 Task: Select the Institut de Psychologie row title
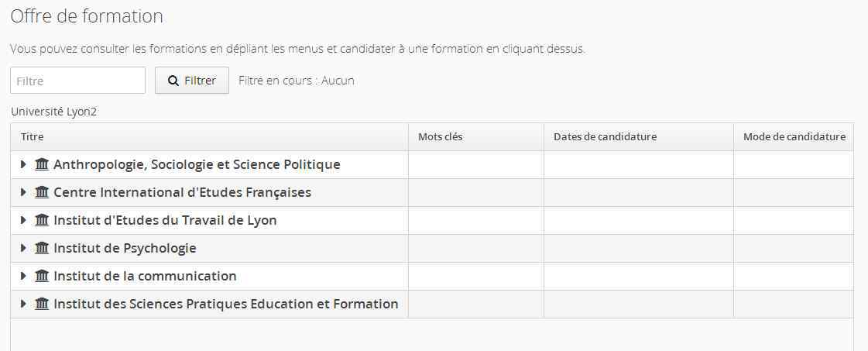(125, 248)
